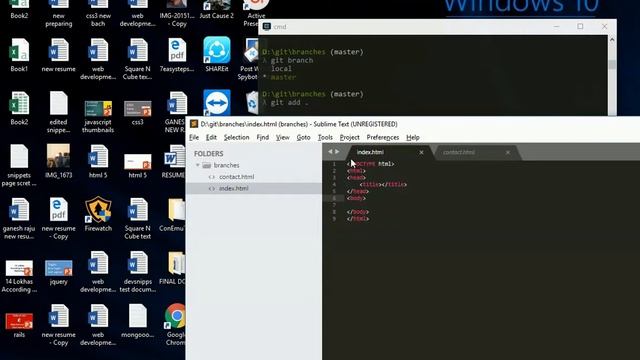
Task: Open the Project menu
Action: click(x=349, y=138)
